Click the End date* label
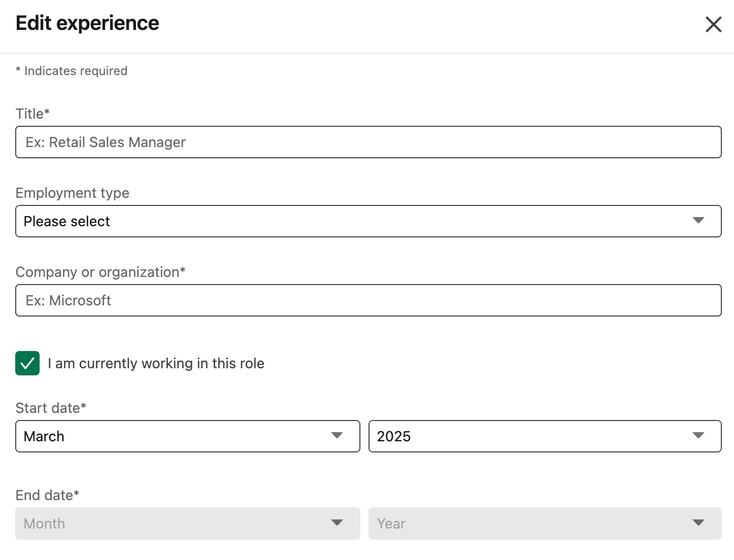The width and height of the screenshot is (734, 560). pyautogui.click(x=47, y=495)
